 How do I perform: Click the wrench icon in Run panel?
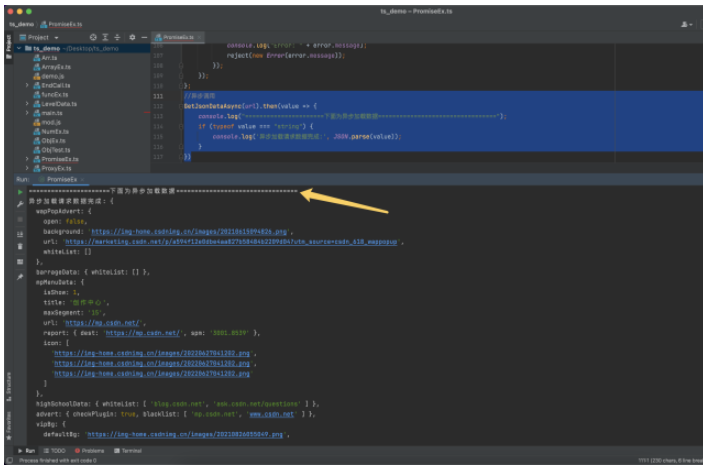pyautogui.click(x=20, y=204)
